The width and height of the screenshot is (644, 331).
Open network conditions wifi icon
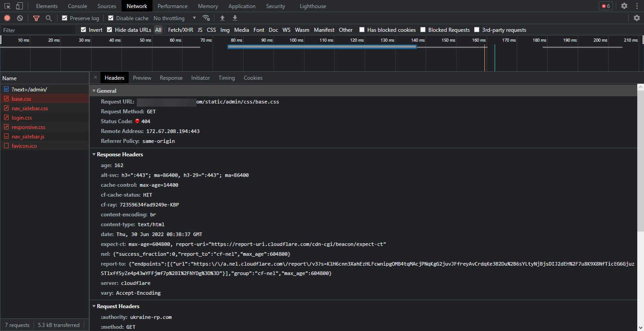point(206,18)
